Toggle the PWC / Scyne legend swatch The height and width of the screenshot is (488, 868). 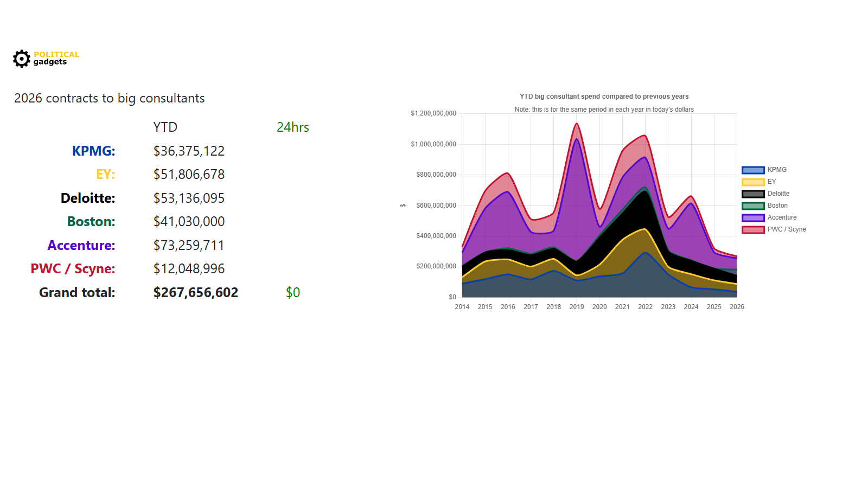[x=753, y=230]
